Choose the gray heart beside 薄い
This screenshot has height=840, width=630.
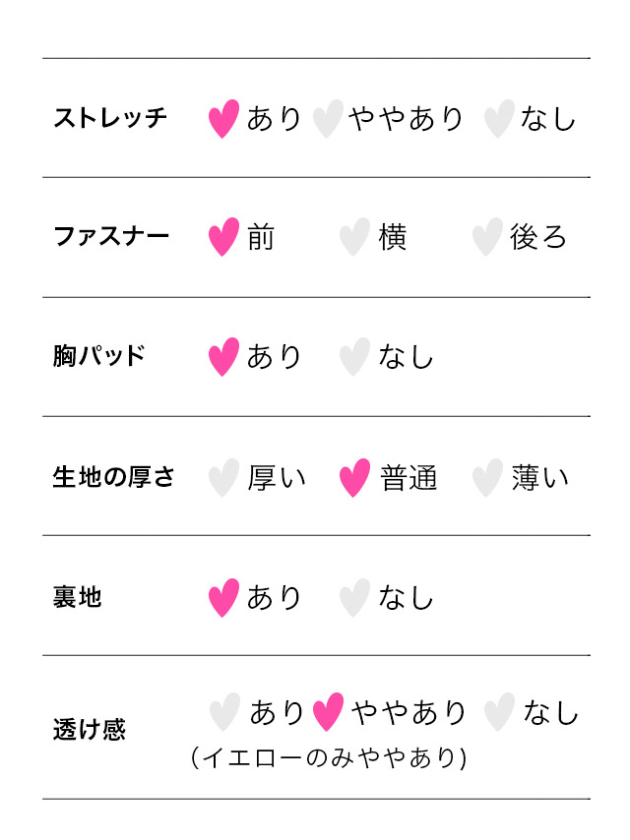click(487, 477)
